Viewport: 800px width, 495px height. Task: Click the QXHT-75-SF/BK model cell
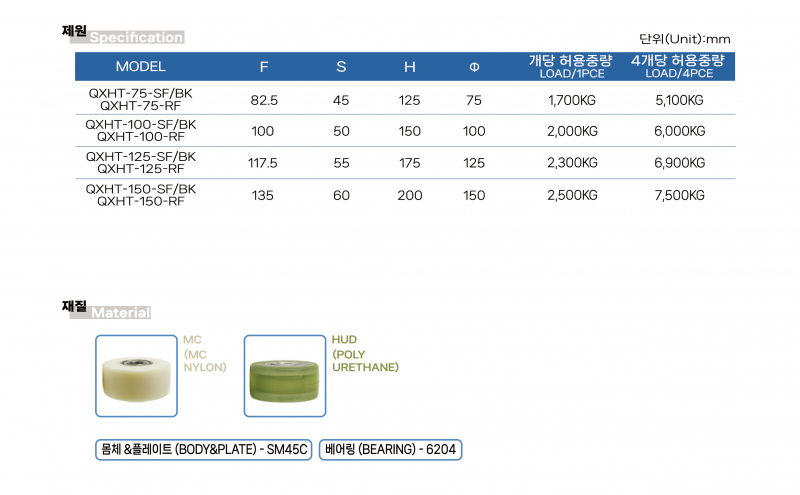141,100
